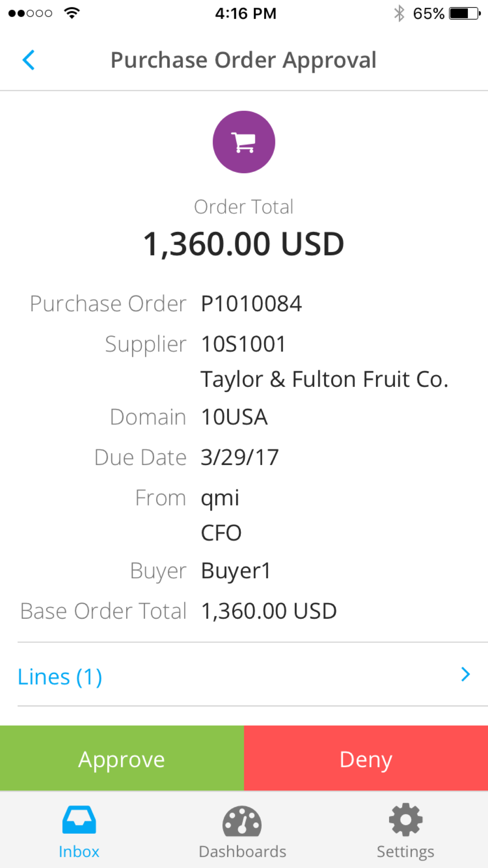Select the purchase order number P1010084

click(251, 303)
